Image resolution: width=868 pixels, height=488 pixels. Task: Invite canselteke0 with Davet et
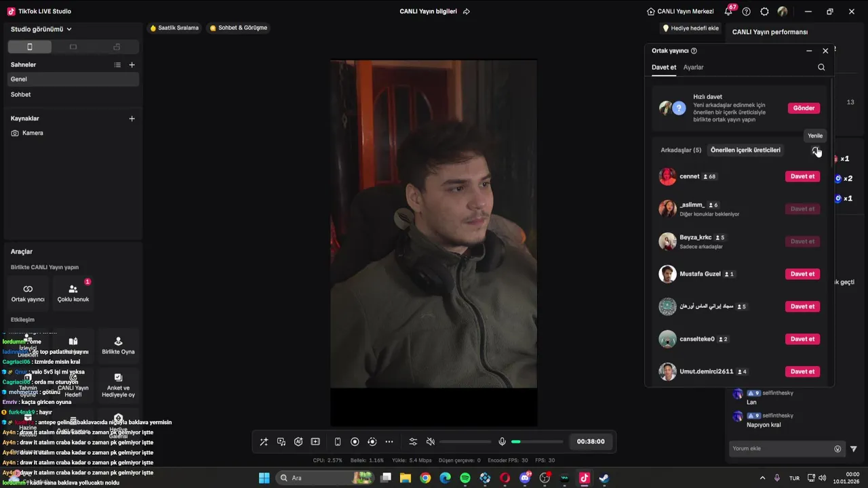802,339
